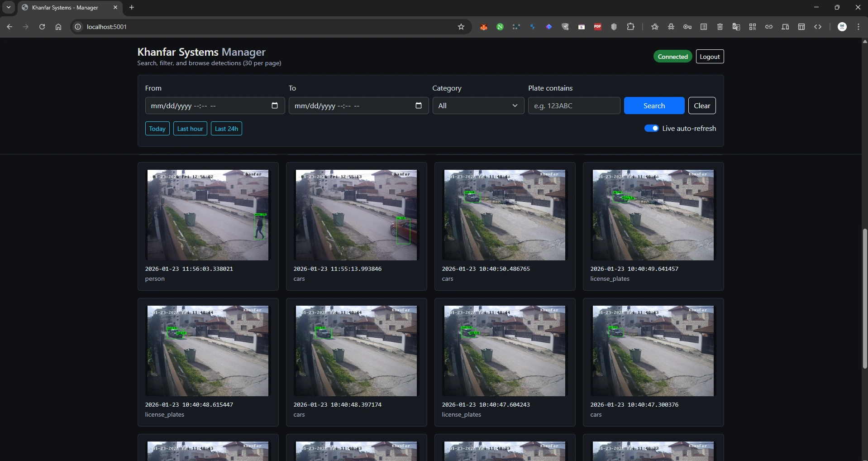Open the license_plates thumbnail at 10:40:47.604243
This screenshot has width=868, height=461.
[505, 351]
